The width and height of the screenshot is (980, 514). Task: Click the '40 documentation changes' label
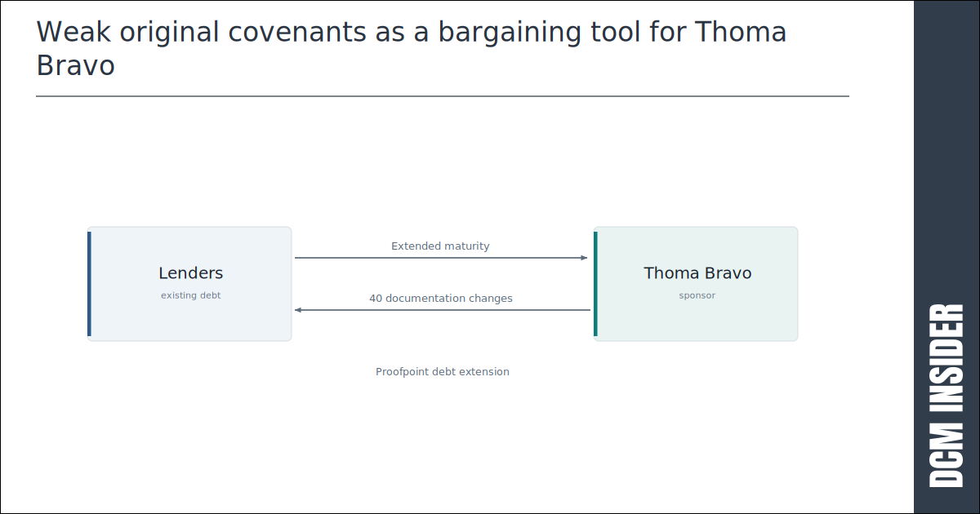point(441,299)
